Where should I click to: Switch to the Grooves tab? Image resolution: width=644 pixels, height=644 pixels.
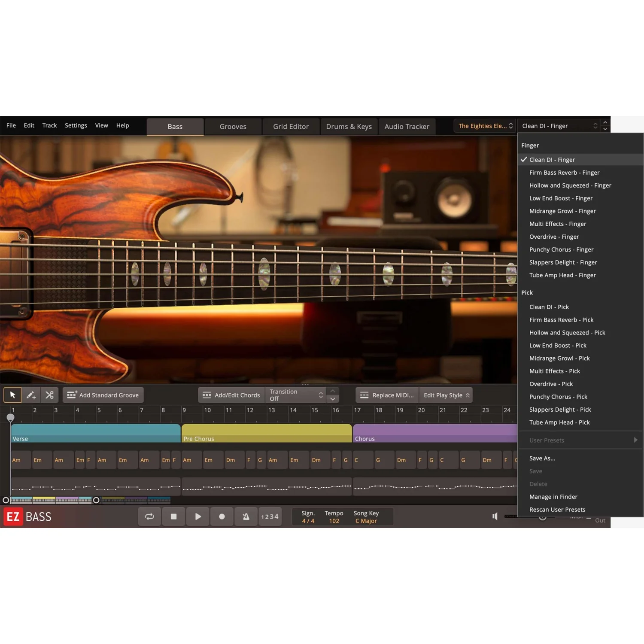point(233,127)
